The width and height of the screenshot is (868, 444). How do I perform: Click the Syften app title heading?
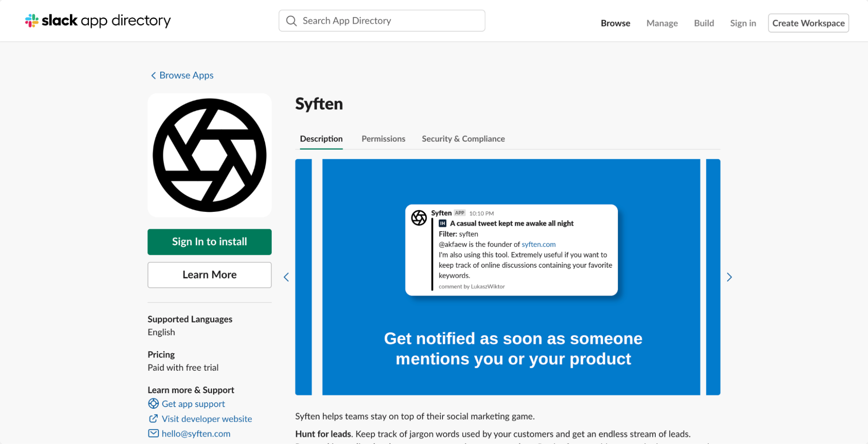tap(319, 104)
